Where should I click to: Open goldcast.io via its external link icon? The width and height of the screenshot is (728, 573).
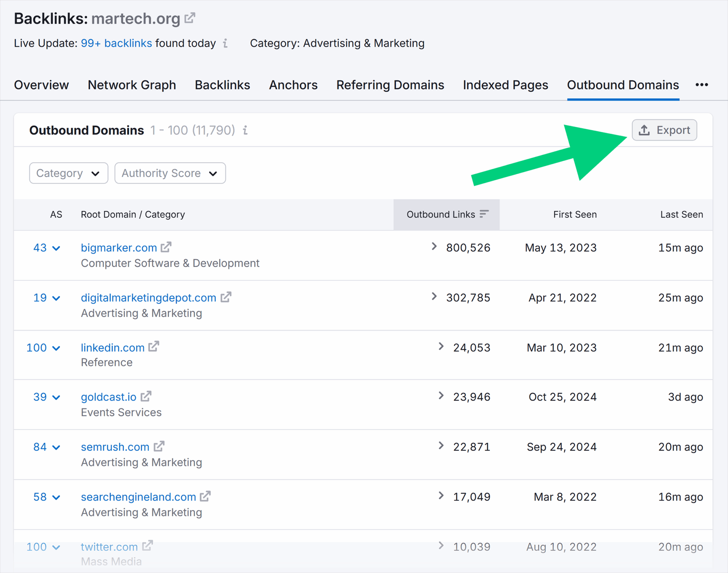pos(146,396)
